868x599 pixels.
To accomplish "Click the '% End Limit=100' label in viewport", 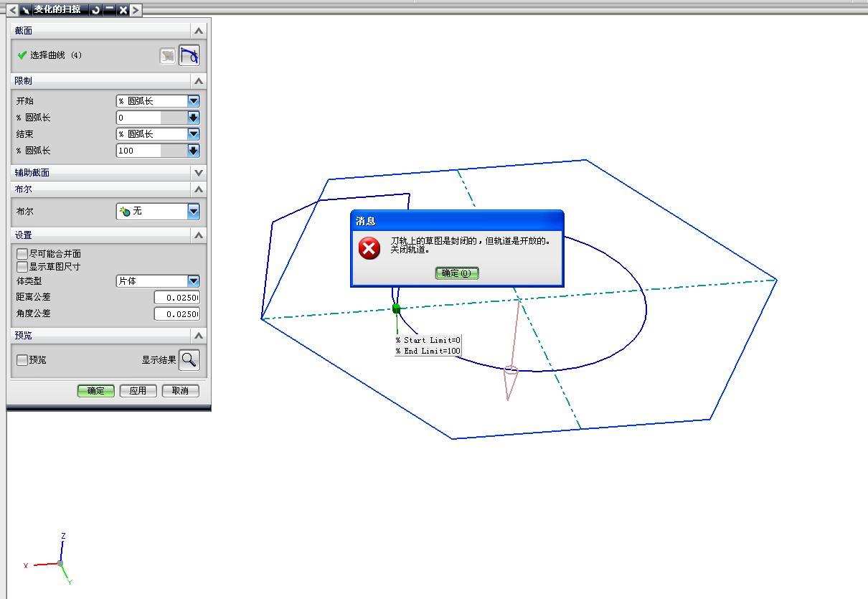I will coord(428,351).
